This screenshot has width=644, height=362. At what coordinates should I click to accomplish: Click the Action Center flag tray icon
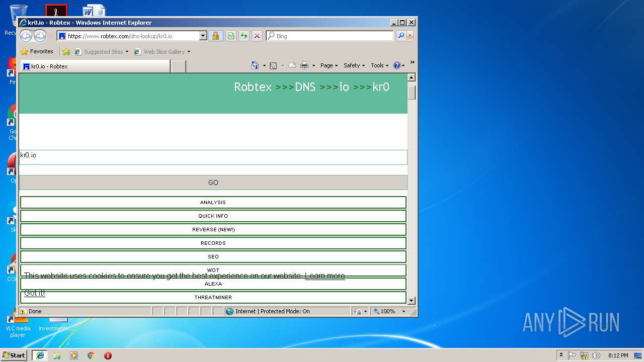point(572,355)
